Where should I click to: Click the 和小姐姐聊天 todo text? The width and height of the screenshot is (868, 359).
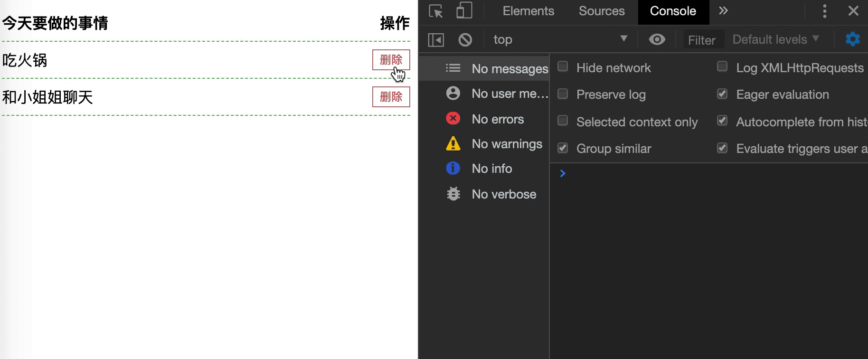[x=47, y=97]
